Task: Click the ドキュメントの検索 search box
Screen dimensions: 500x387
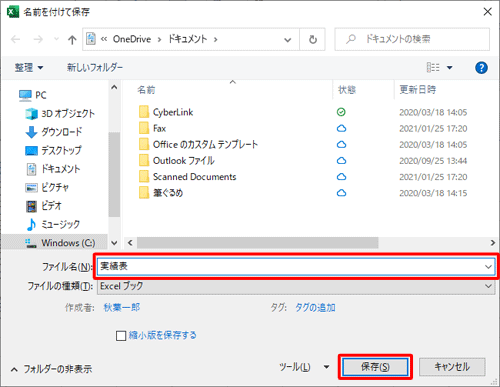Action: 412,39
